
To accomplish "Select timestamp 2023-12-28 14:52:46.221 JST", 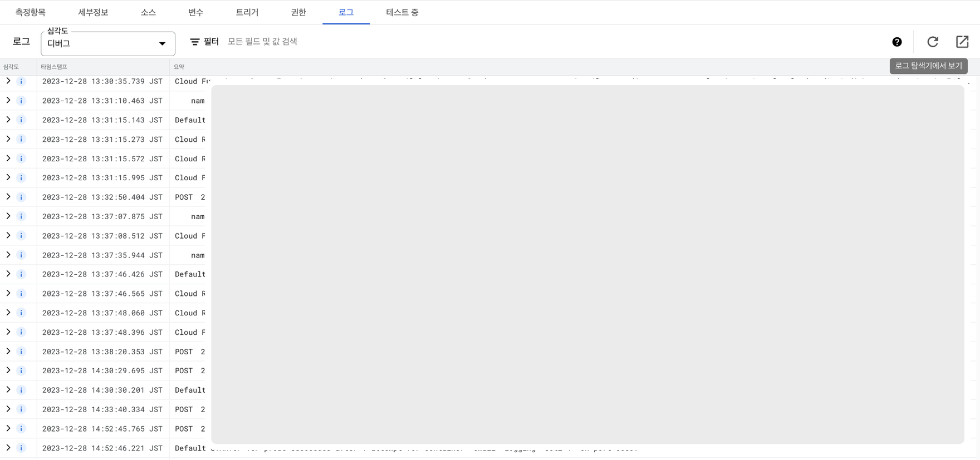I will [102, 448].
